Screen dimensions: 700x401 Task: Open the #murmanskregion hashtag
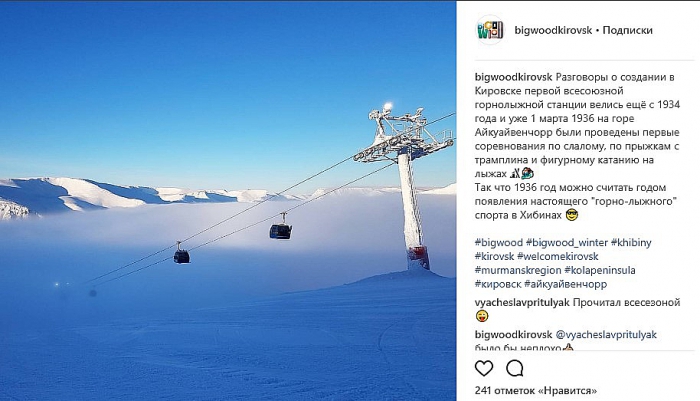(x=518, y=270)
